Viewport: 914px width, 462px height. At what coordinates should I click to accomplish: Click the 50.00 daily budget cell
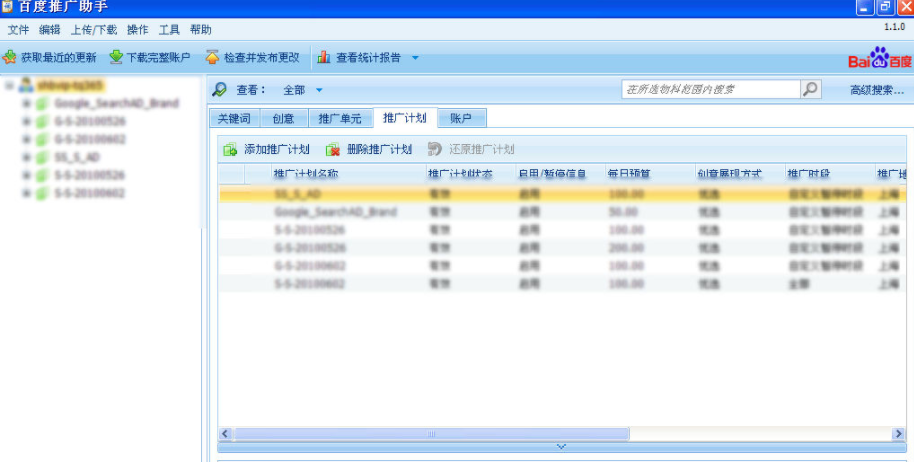tap(623, 212)
